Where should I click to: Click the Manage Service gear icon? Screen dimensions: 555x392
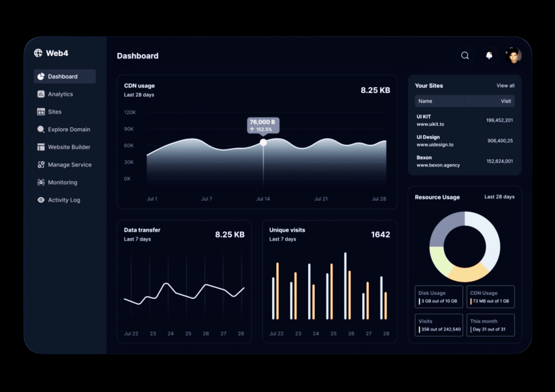pos(41,165)
